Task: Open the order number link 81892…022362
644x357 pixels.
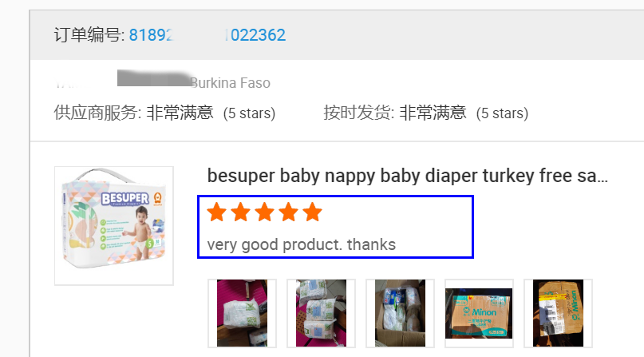Action: tap(207, 35)
